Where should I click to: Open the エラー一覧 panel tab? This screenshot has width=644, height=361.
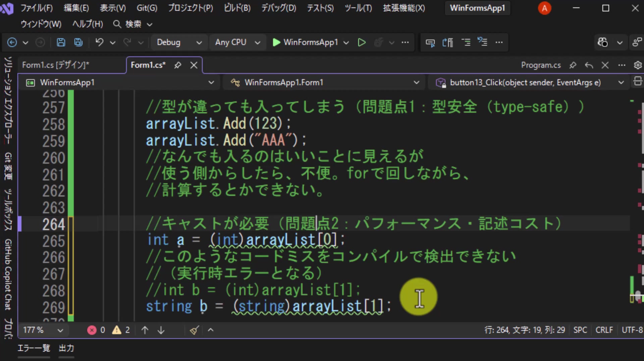click(x=34, y=348)
